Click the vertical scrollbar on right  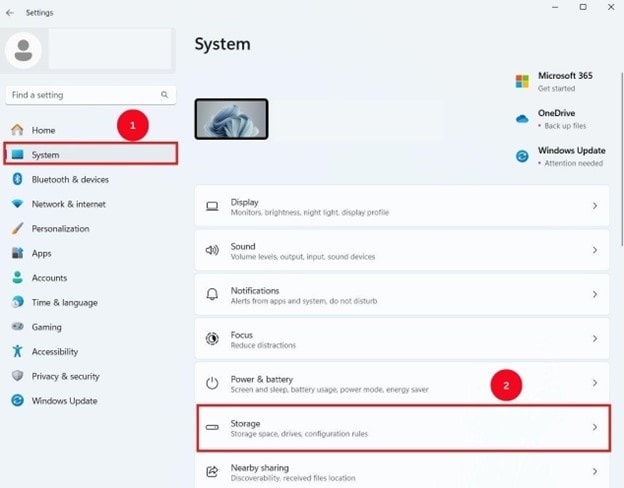coord(622,159)
